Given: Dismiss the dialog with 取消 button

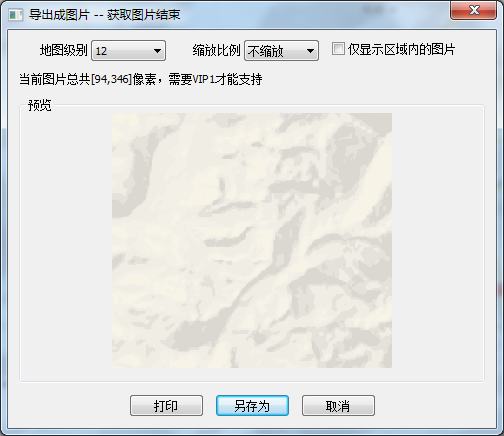Looking at the screenshot, I should click(x=338, y=406).
